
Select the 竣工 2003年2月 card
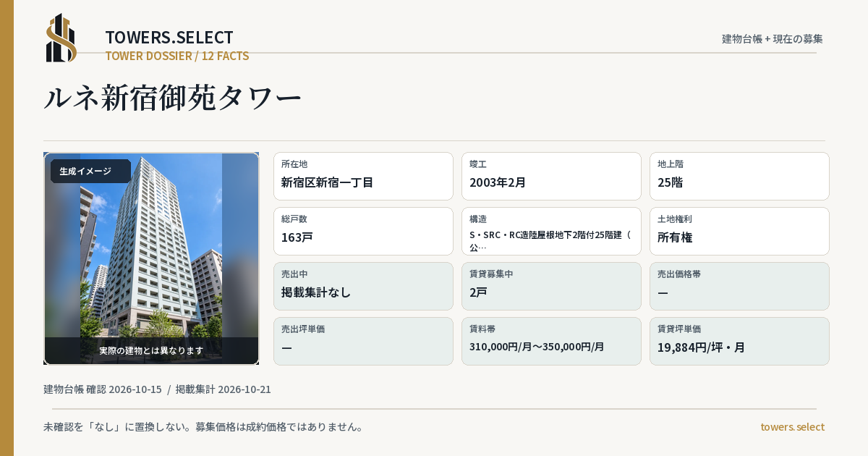[x=551, y=176]
